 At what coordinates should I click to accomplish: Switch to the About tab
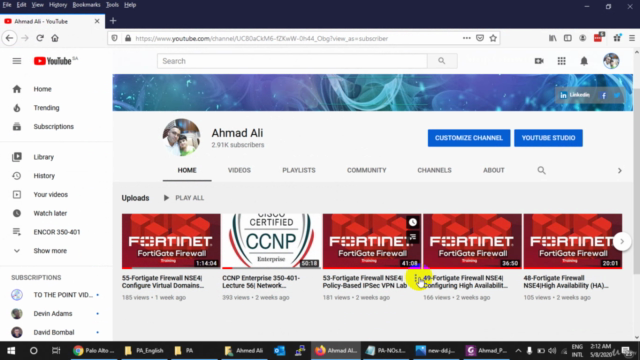(x=493, y=170)
